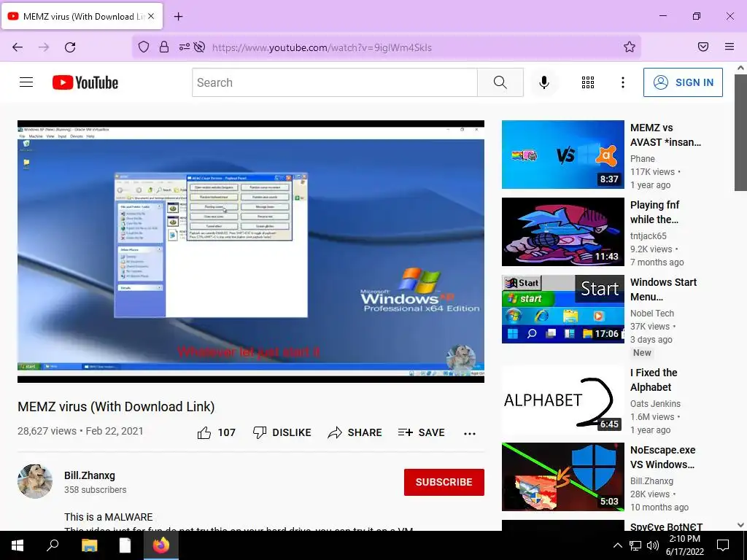Click the blank document icon on taskbar
Viewport: 747px width, 560px height.
pos(125,545)
